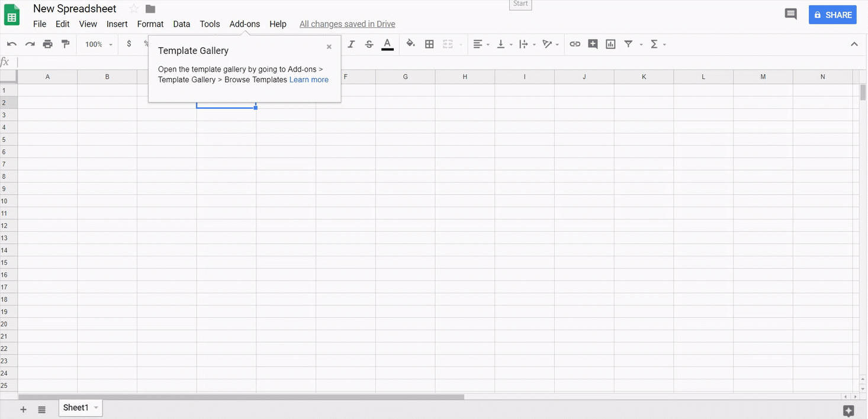This screenshot has width=868, height=419.
Task: Open the Insert chart tool
Action: pos(610,44)
